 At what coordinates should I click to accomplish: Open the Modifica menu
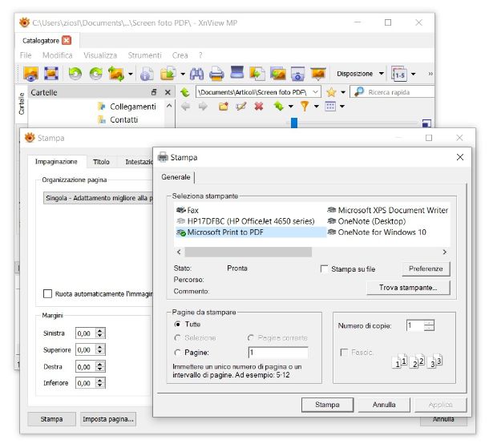pyautogui.click(x=58, y=55)
